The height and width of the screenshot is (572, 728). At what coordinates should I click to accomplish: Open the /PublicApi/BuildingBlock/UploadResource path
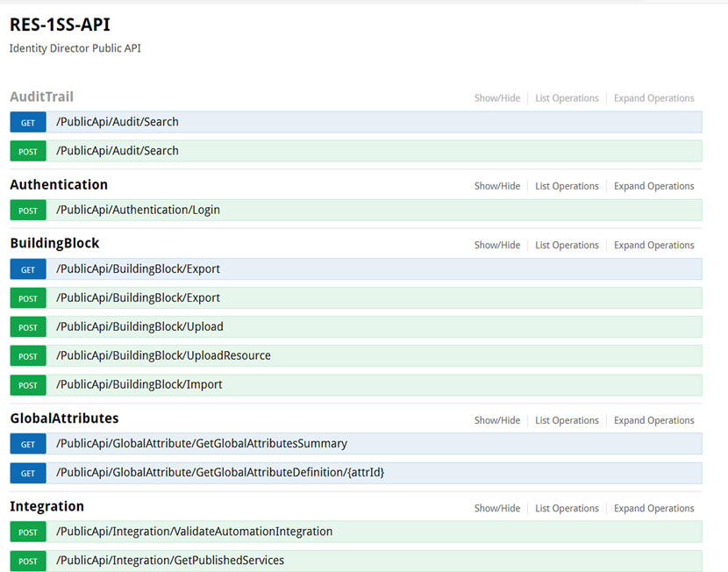click(x=163, y=355)
